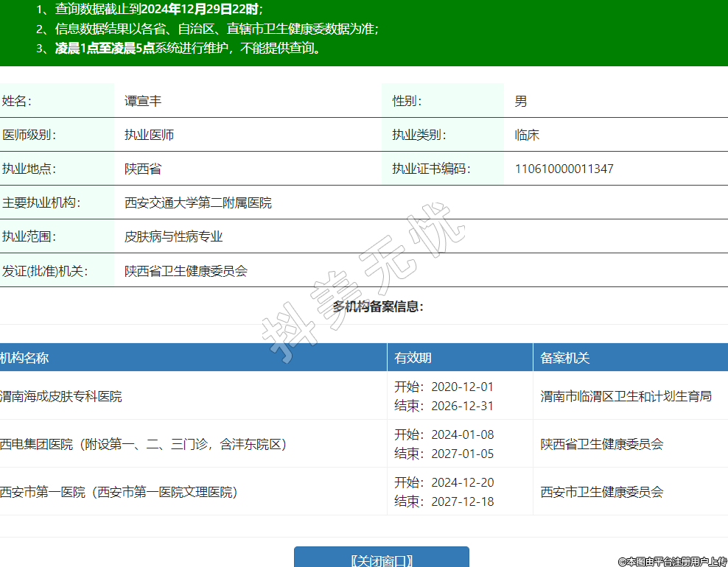The height and width of the screenshot is (567, 728).
Task: Select the 西安交通大学第二附属医院 institution text
Action: click(197, 202)
